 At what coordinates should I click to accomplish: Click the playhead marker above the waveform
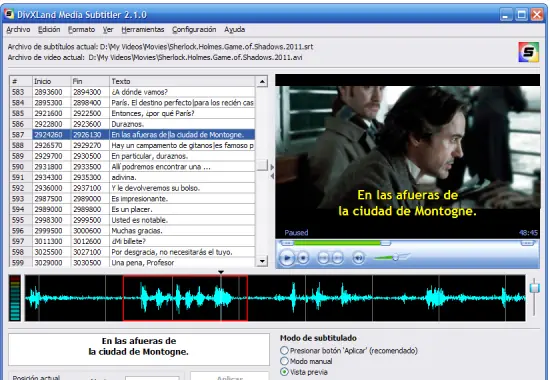221,272
